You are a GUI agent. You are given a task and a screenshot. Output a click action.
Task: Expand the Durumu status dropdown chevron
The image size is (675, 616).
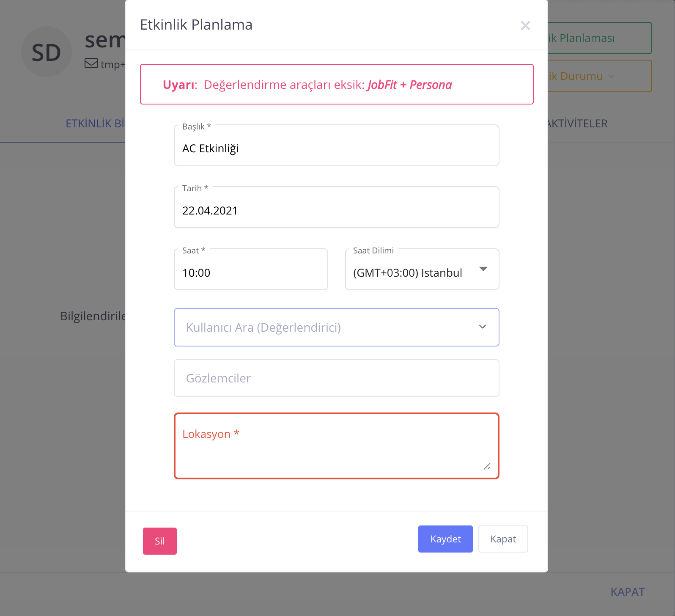(612, 77)
